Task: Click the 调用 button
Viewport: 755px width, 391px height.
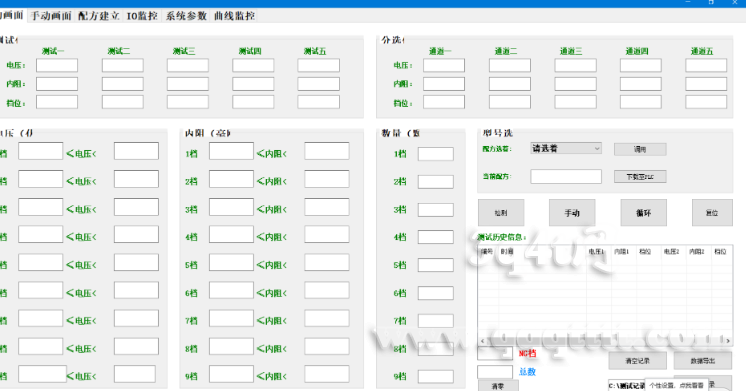Action: click(x=640, y=149)
